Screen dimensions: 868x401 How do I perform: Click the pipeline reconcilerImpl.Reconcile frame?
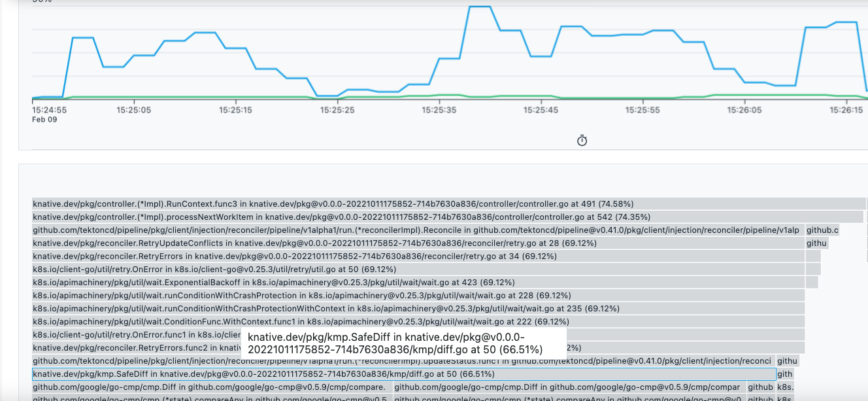[261, 230]
